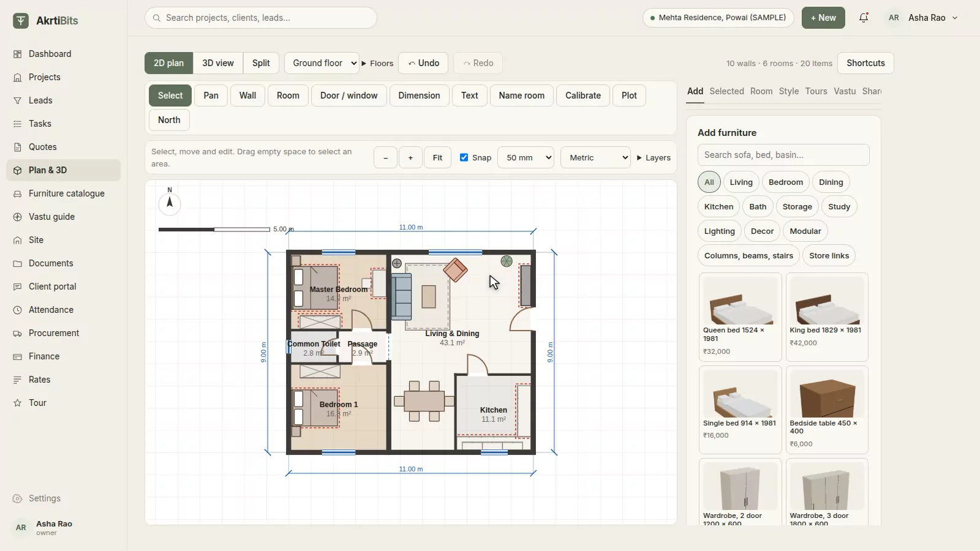This screenshot has height=551, width=980.
Task: Click the north compass on canvas
Action: [170, 203]
